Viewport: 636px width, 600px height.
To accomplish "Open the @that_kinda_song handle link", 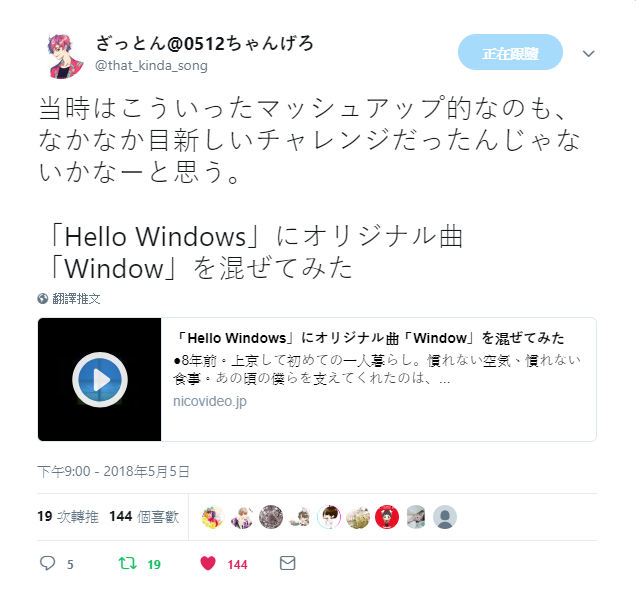I will click(x=151, y=65).
